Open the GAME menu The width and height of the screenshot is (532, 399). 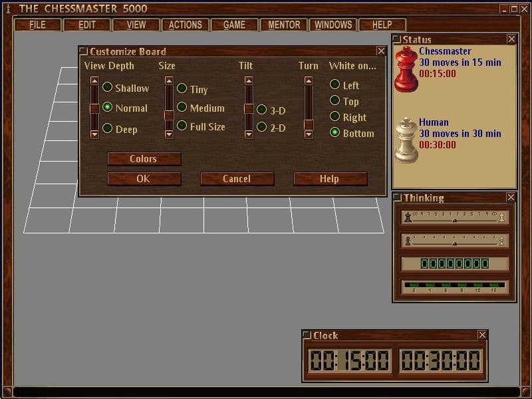(x=234, y=25)
